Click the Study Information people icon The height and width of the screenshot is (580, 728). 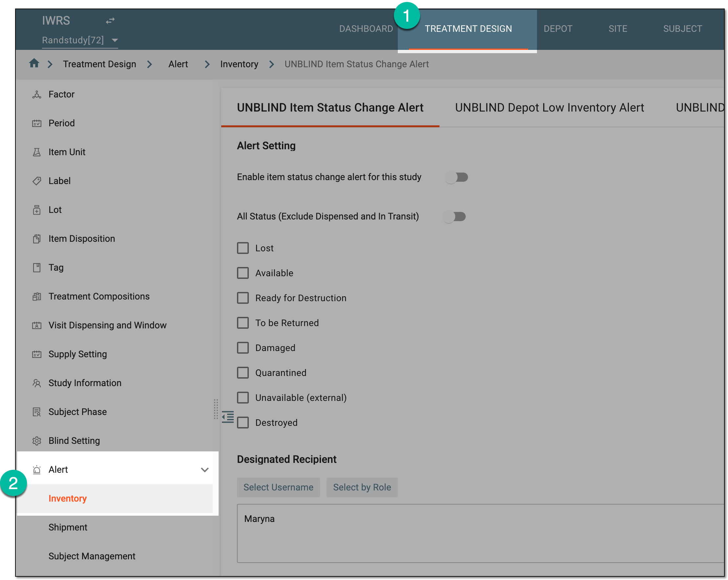pos(36,383)
